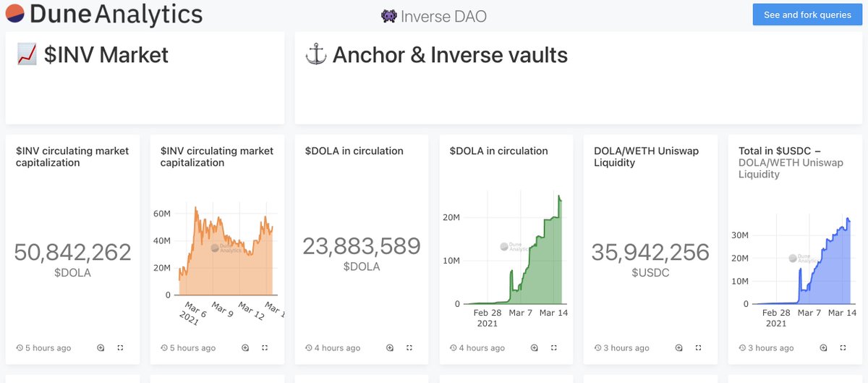Open the See and fork queries button
868x383 pixels.
[807, 14]
